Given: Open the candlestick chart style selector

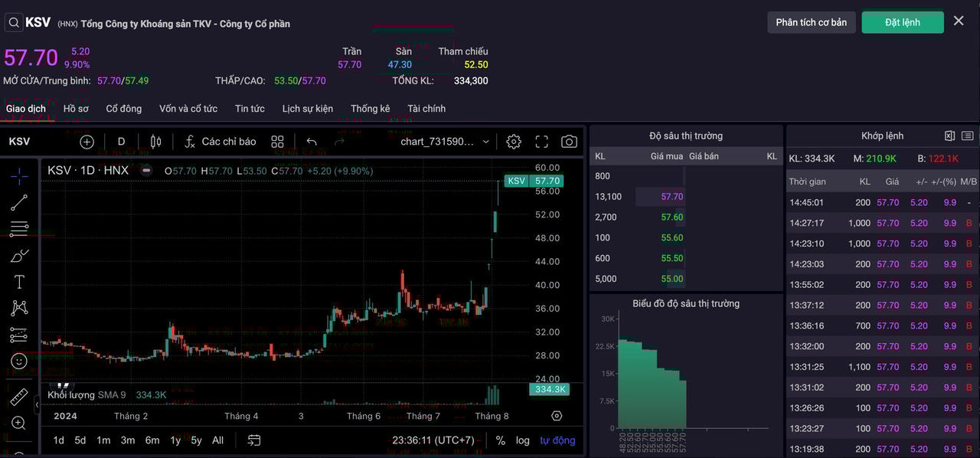Looking at the screenshot, I should (156, 142).
